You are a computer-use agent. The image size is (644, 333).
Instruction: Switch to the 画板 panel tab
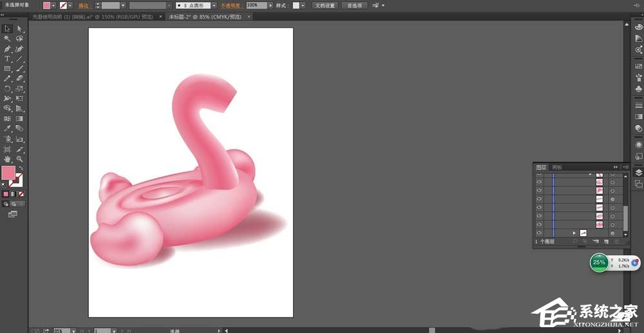click(x=556, y=167)
